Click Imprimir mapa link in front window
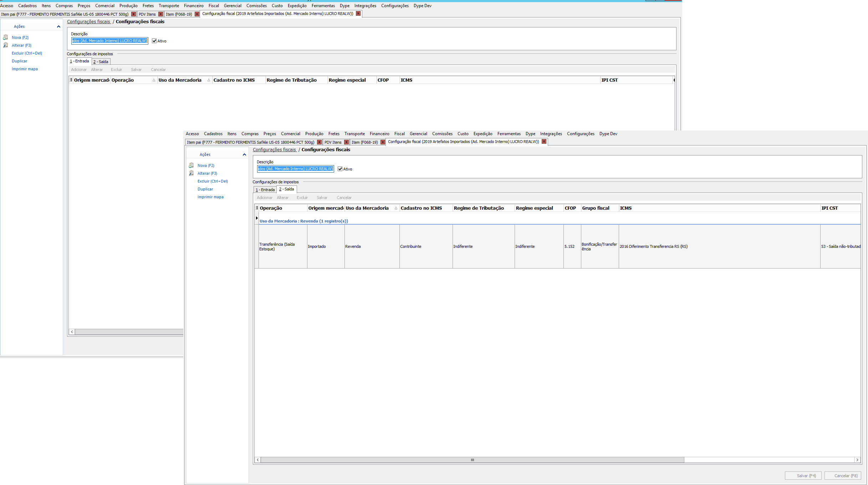Screen dimensions: 868x485 210,197
